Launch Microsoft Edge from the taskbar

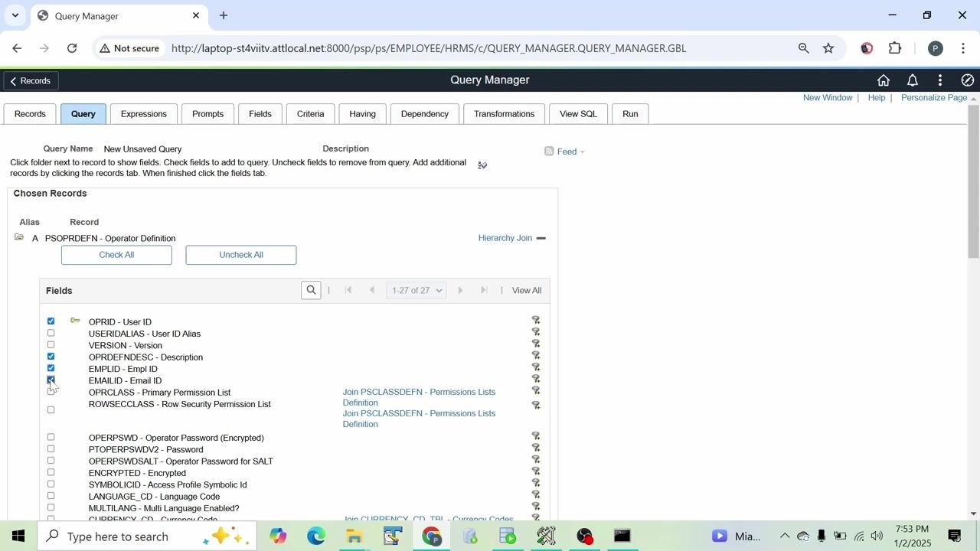pyautogui.click(x=316, y=536)
